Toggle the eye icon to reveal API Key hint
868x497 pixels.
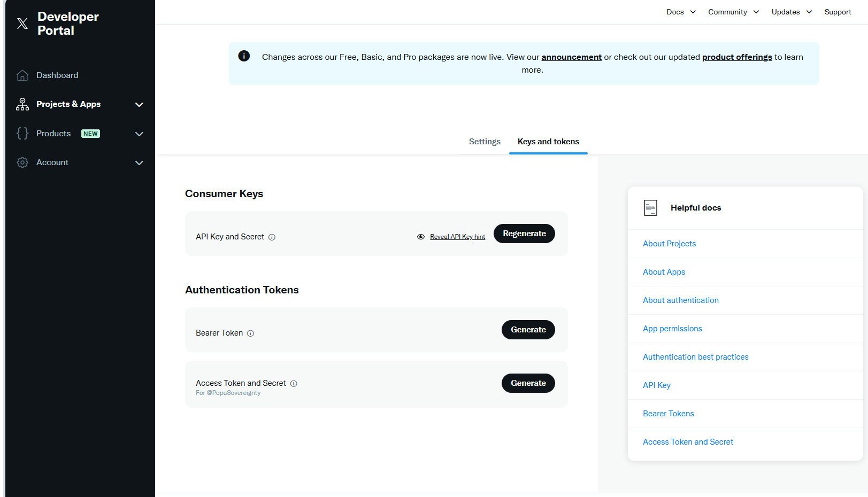tap(421, 237)
